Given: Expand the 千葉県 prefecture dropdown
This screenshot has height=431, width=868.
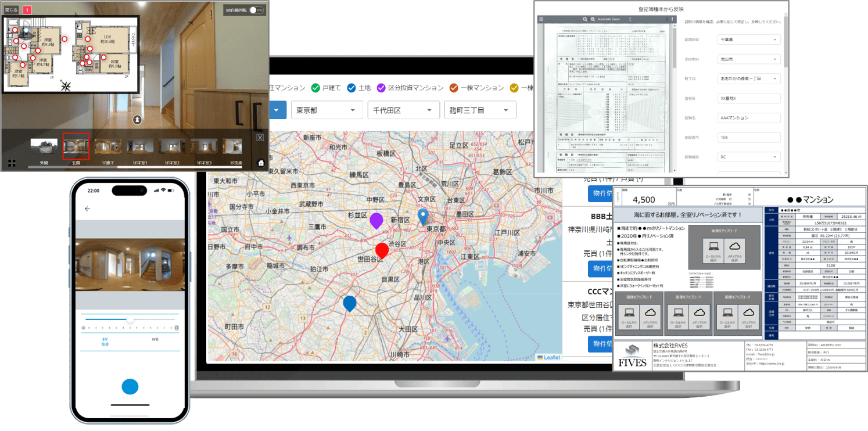Looking at the screenshot, I should (748, 40).
